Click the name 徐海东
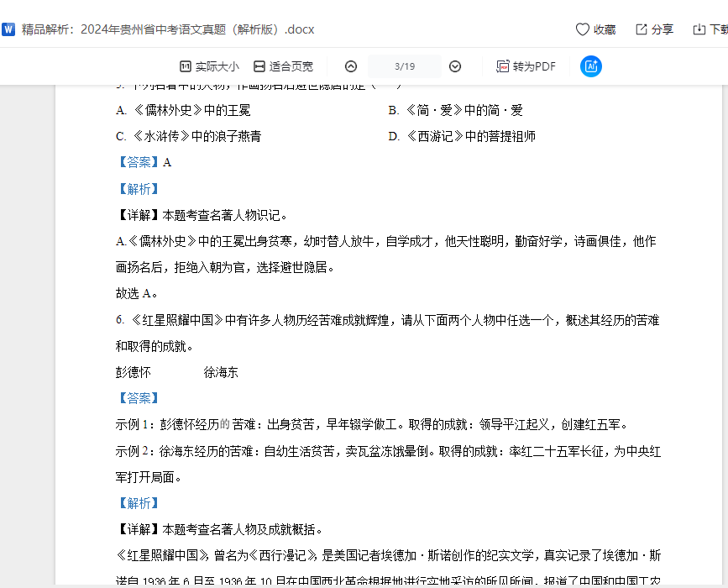Image resolution: width=728 pixels, height=588 pixels. tap(221, 372)
